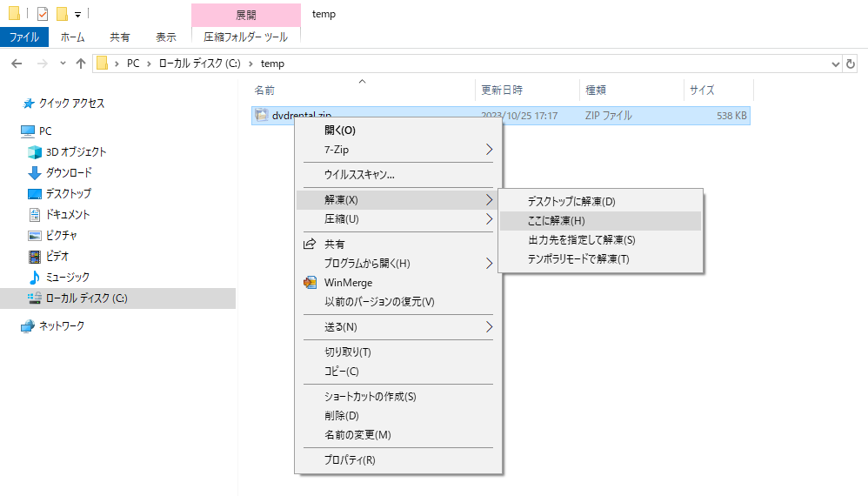
Task: Expand the プログラムから開く(H) submenu arrow
Action: [489, 264]
